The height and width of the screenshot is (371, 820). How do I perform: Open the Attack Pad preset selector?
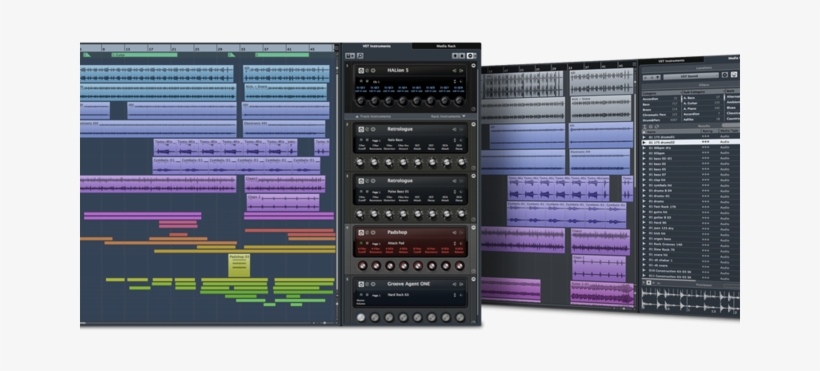pos(396,243)
